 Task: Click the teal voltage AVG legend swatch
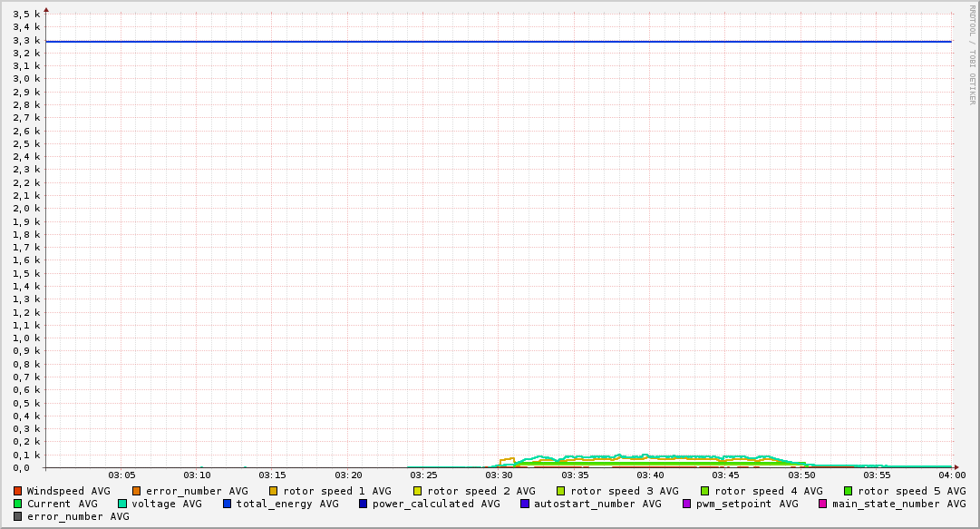122,504
